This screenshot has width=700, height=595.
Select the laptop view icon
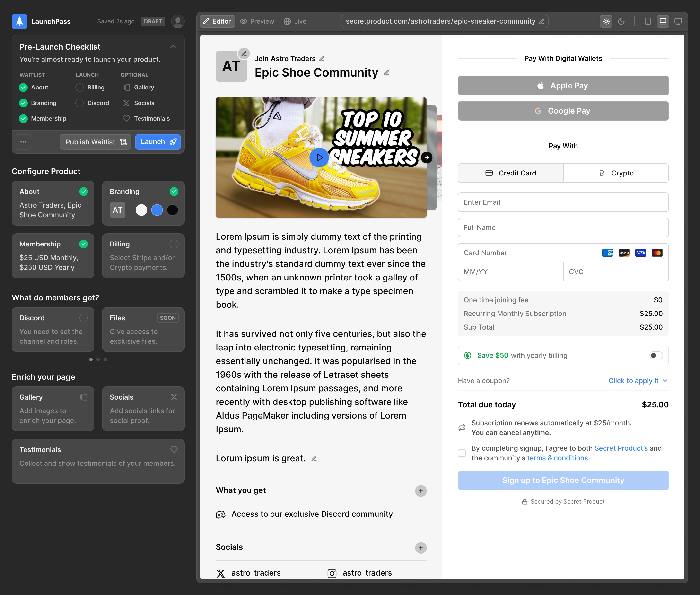coord(663,21)
